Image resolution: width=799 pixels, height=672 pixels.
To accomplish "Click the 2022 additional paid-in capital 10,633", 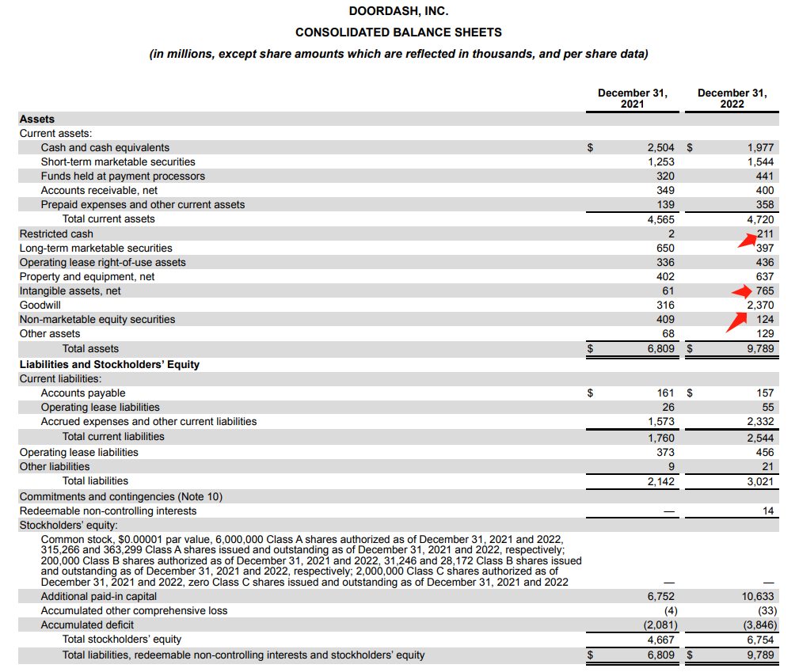I will tap(758, 597).
